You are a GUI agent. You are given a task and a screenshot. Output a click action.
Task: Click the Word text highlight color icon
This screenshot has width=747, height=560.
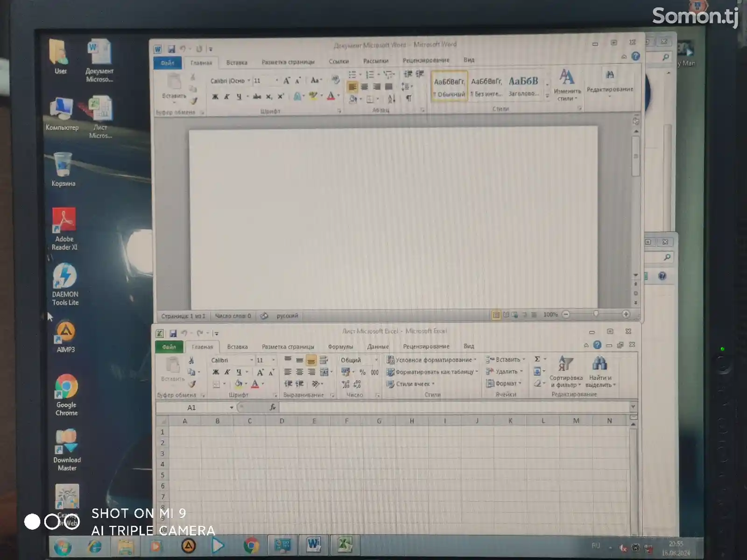[x=313, y=96]
